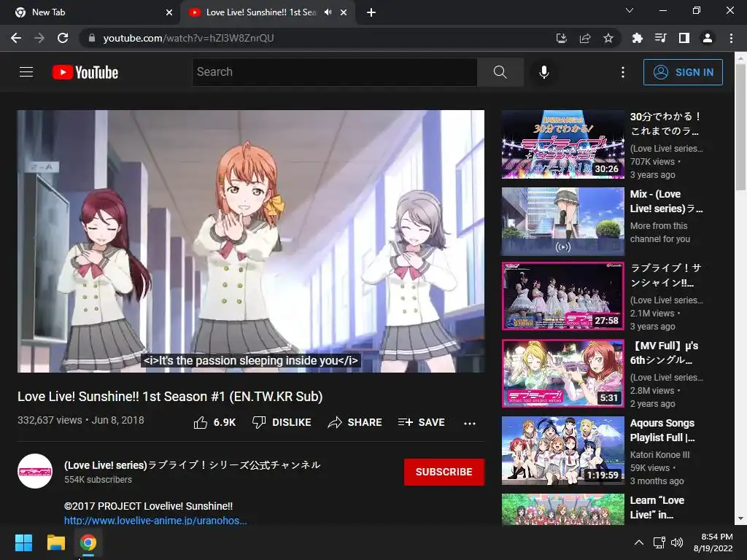Image resolution: width=747 pixels, height=560 pixels.
Task: Open YouTube settings three-dot menu
Action: click(x=623, y=72)
